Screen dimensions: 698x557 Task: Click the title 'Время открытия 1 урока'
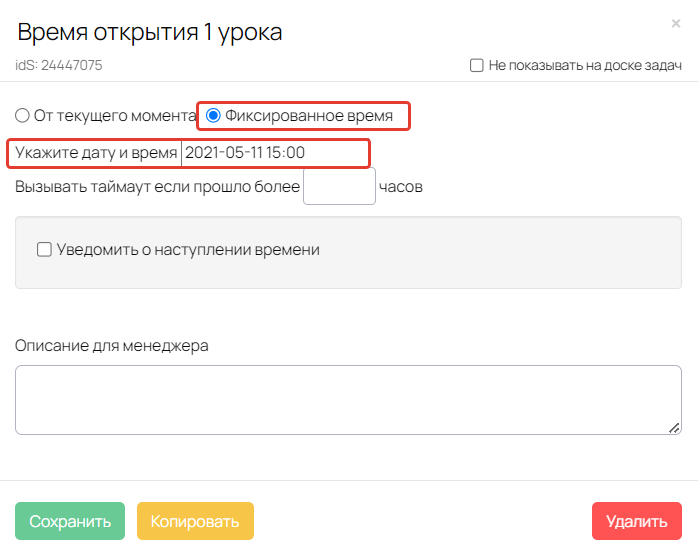pyautogui.click(x=150, y=33)
